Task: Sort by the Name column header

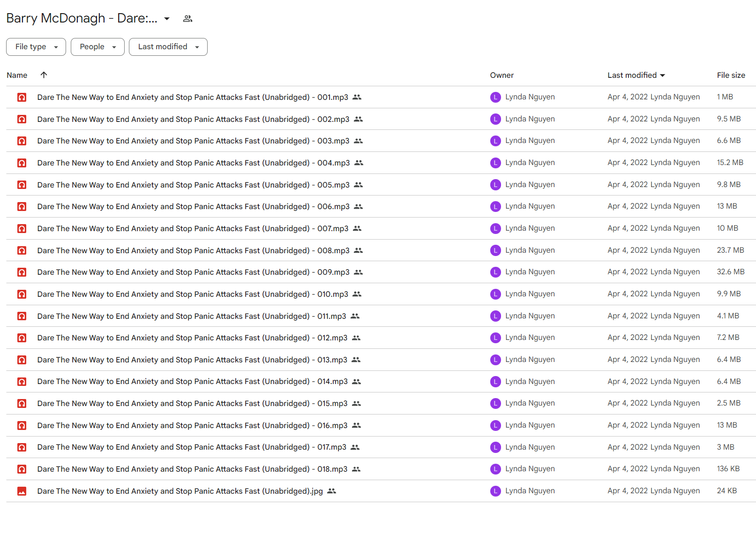Action: tap(17, 75)
